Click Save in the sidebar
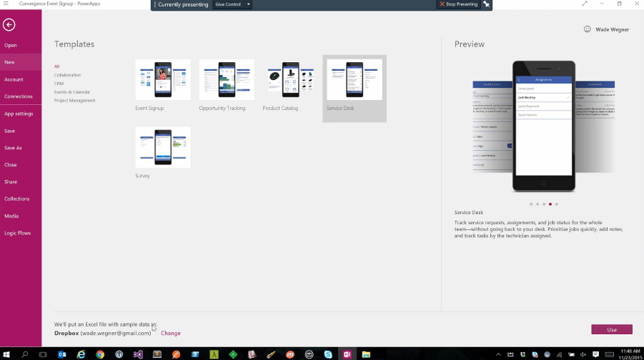 point(9,131)
